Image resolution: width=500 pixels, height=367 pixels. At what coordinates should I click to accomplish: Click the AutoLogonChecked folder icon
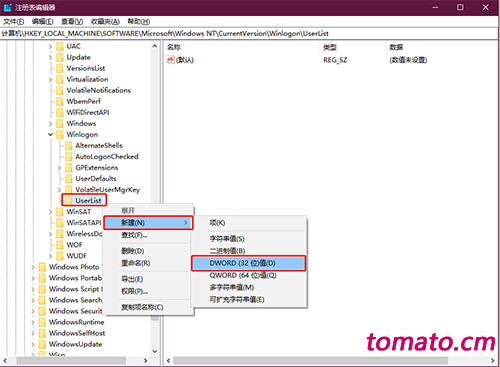tap(69, 156)
